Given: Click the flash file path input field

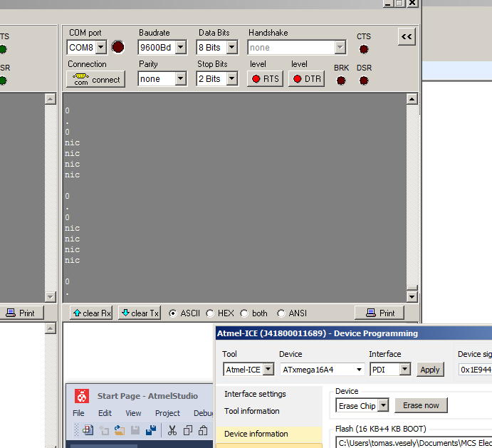Looking at the screenshot, I should point(413,443).
